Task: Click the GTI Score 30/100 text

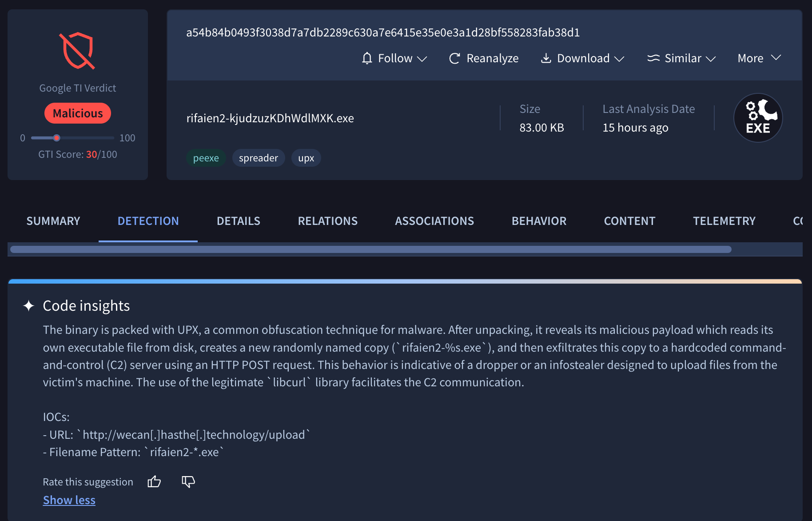Action: coord(78,154)
